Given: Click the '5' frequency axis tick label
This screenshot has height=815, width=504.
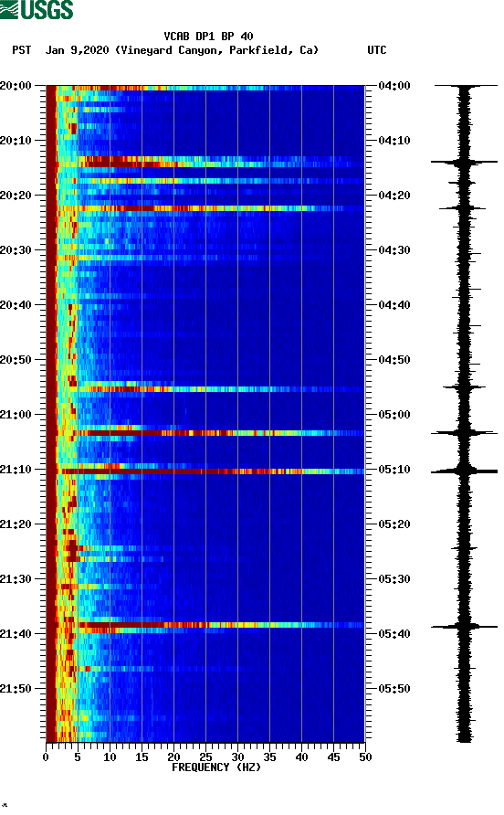Looking at the screenshot, I should tap(78, 757).
